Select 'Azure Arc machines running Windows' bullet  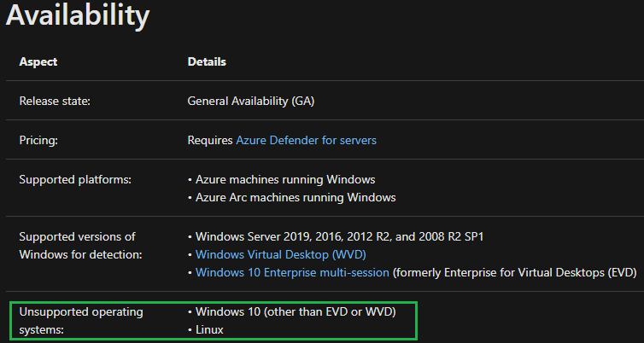296,197
